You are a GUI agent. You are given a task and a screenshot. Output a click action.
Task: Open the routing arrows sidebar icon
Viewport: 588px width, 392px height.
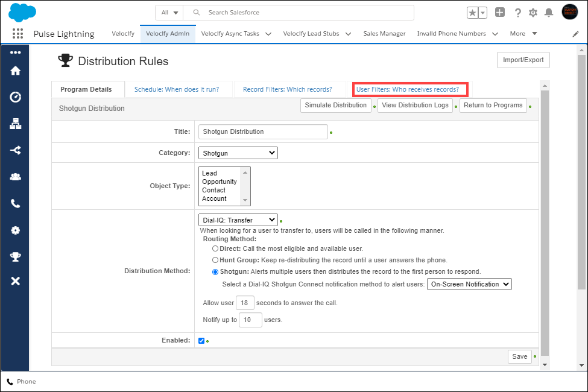click(15, 150)
